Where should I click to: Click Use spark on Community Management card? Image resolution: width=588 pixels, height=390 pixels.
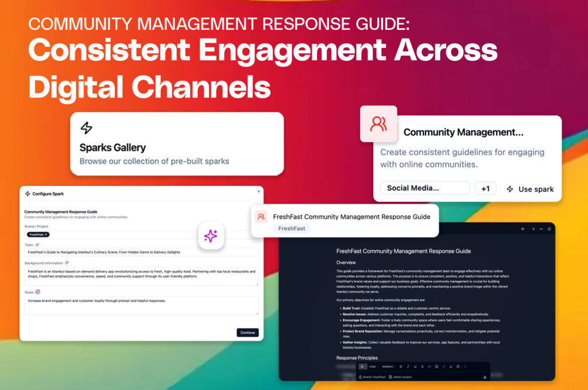(x=530, y=189)
